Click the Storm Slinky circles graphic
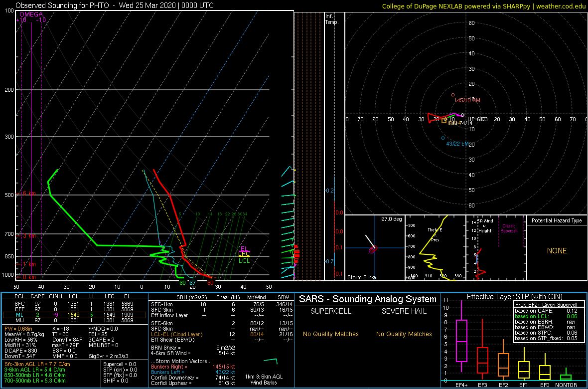This screenshot has width=588, height=389. click(x=373, y=249)
